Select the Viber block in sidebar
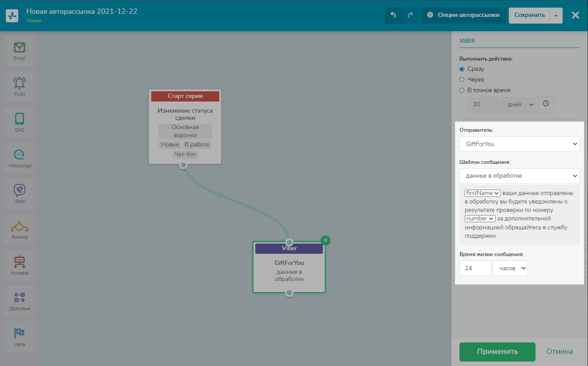The height and width of the screenshot is (366, 588). pyautogui.click(x=20, y=194)
